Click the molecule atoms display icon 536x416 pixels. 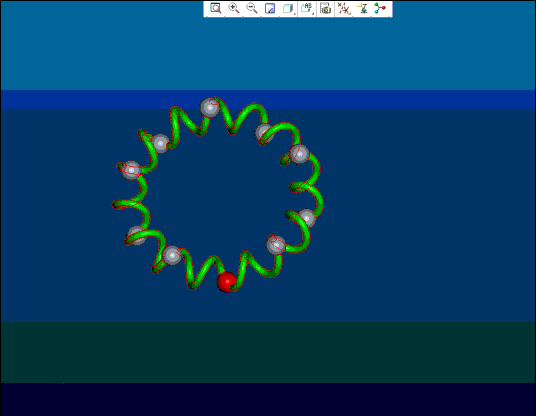click(380, 9)
